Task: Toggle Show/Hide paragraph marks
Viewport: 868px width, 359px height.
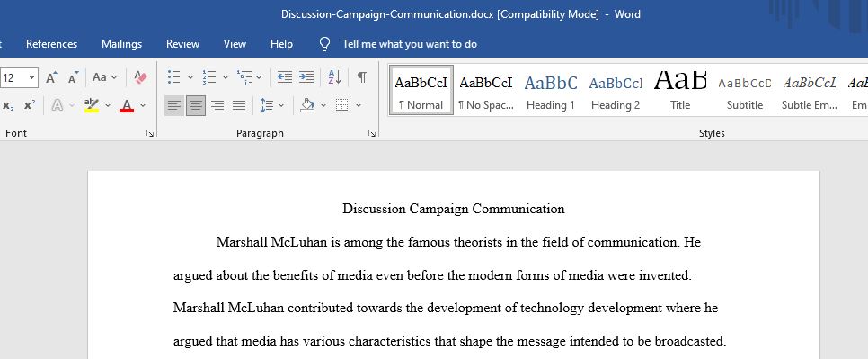Action: coord(361,77)
